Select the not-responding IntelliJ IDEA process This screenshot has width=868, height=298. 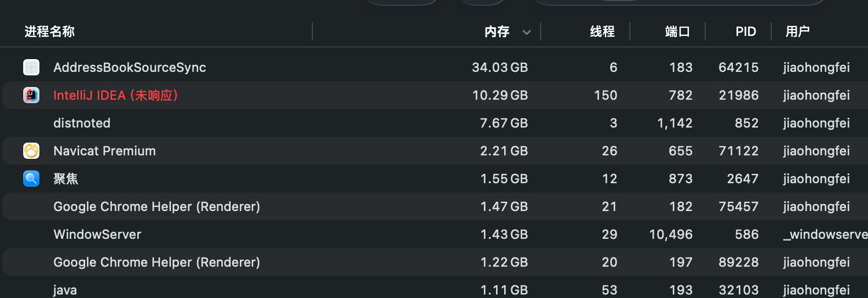[x=115, y=95]
